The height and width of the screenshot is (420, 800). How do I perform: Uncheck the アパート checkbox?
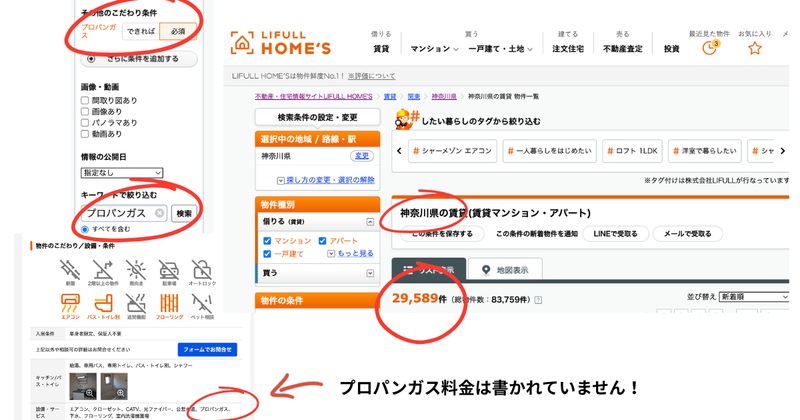click(x=322, y=241)
